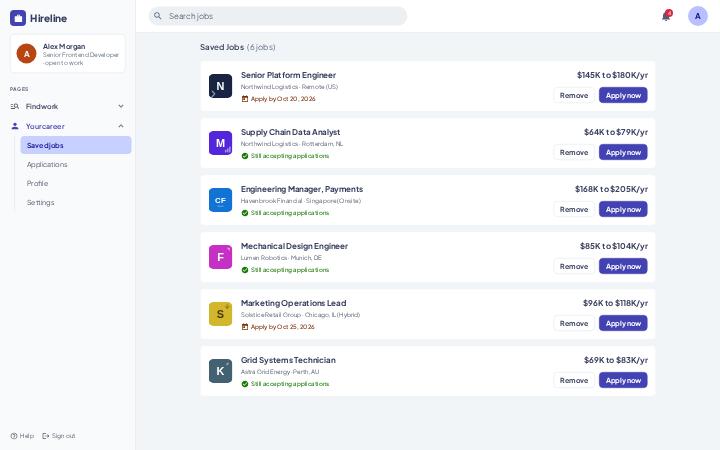This screenshot has height=450, width=720.
Task: Click the Northwind Logistics N logo
Action: pos(220,86)
